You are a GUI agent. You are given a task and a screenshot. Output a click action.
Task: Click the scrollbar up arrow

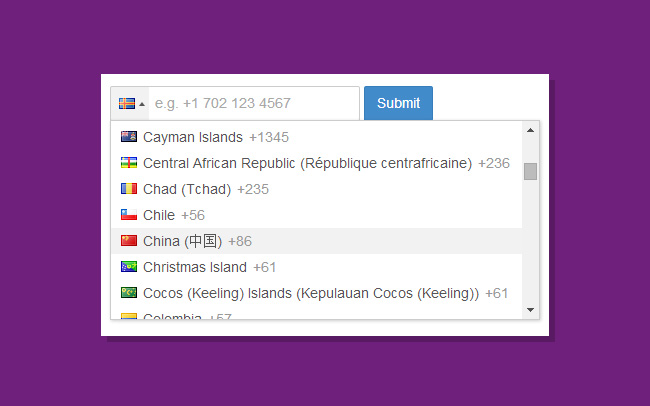coord(530,130)
